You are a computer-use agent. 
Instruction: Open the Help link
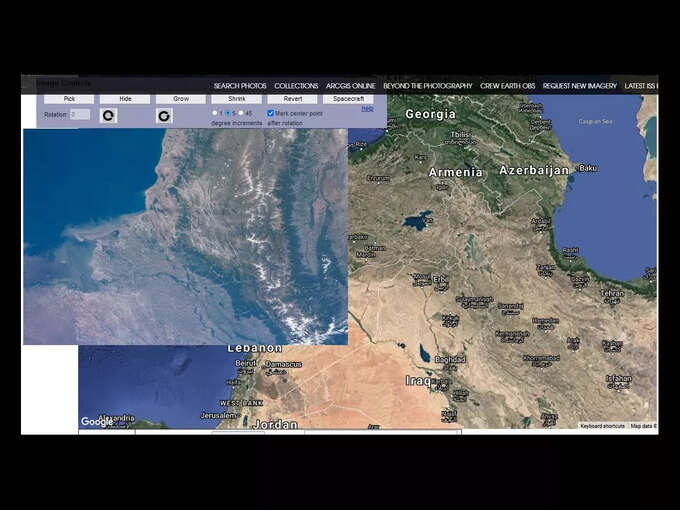[367, 109]
